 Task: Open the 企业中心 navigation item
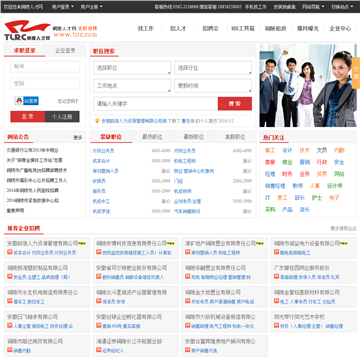340,29
